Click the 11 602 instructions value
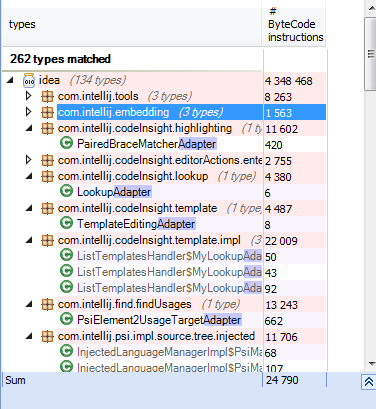 click(281, 129)
